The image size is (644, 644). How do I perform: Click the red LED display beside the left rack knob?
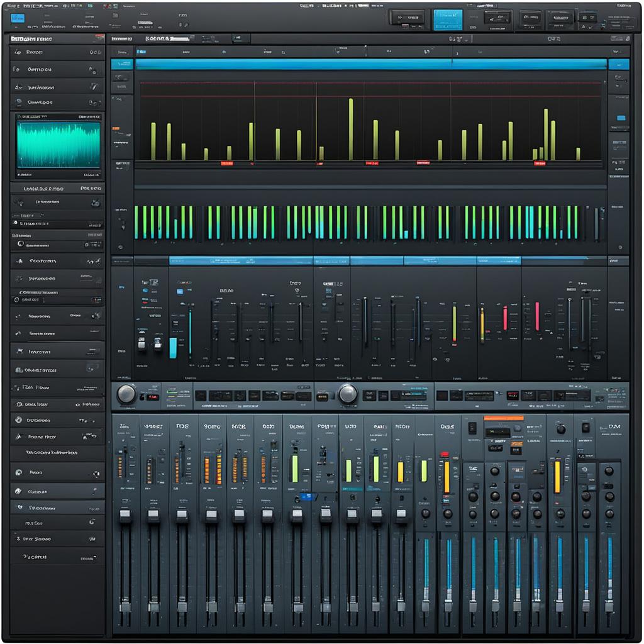tap(153, 397)
